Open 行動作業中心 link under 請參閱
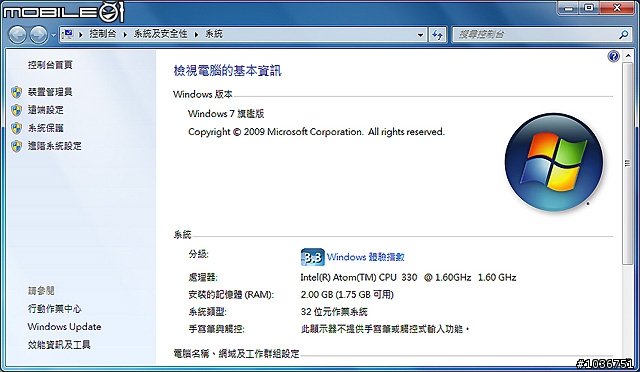The image size is (640, 372). click(x=55, y=309)
